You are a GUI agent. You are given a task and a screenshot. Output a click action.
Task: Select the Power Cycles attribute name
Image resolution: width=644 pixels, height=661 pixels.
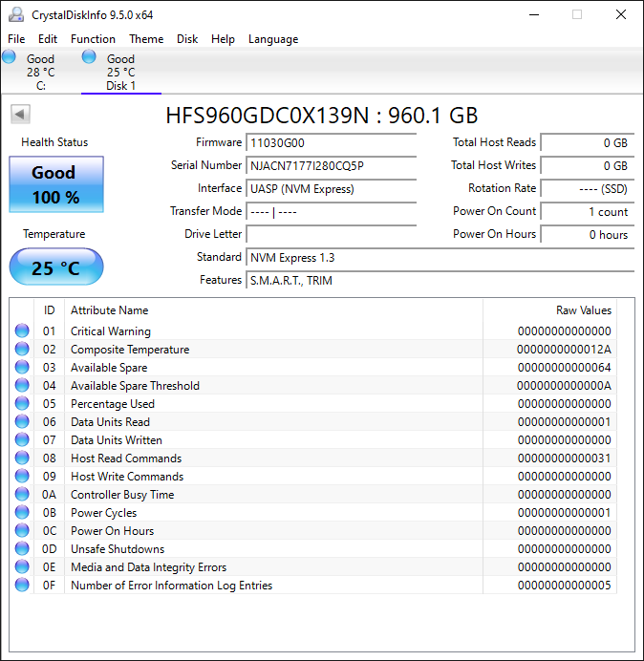[x=104, y=513]
